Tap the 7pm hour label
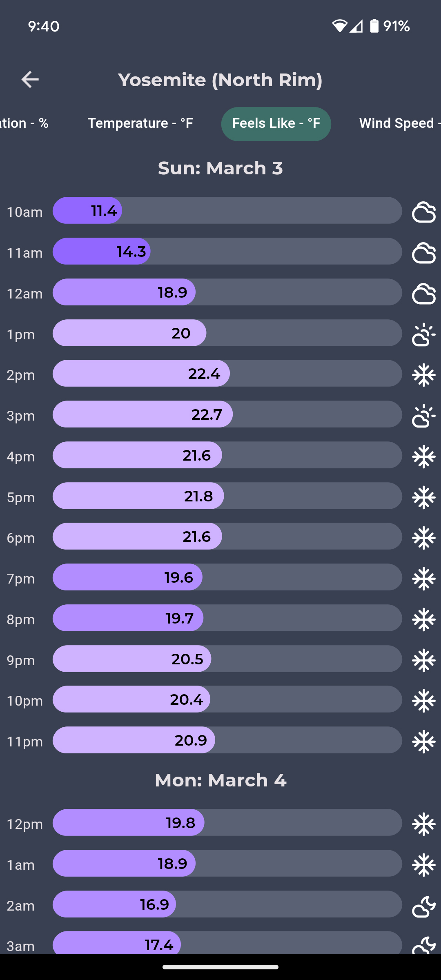 pyautogui.click(x=21, y=579)
